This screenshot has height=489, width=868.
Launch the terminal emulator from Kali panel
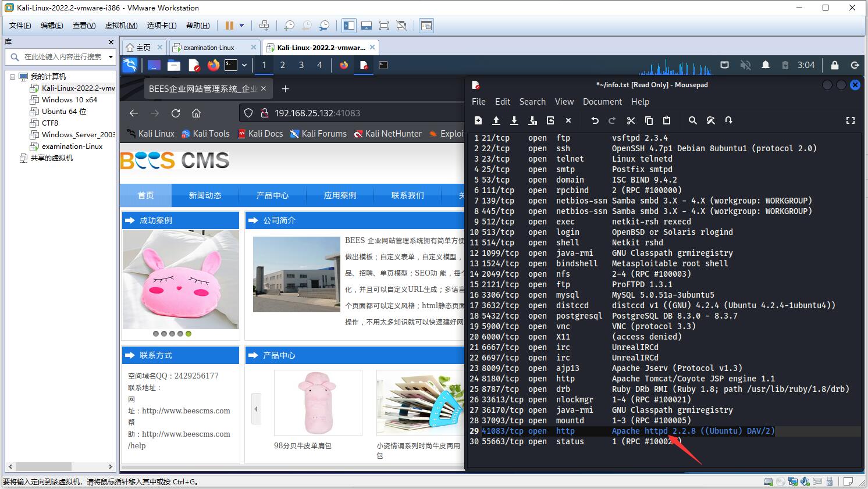click(231, 65)
